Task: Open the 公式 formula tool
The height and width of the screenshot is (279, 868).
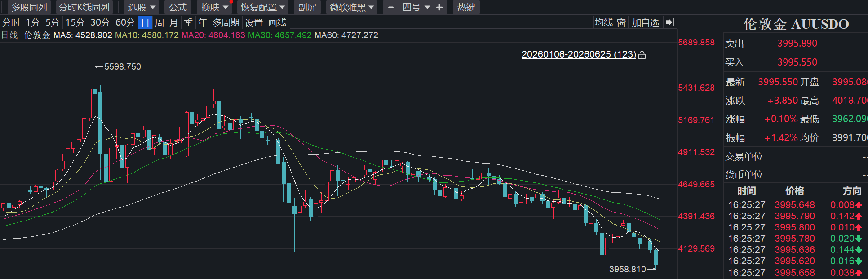Action: pos(178,7)
